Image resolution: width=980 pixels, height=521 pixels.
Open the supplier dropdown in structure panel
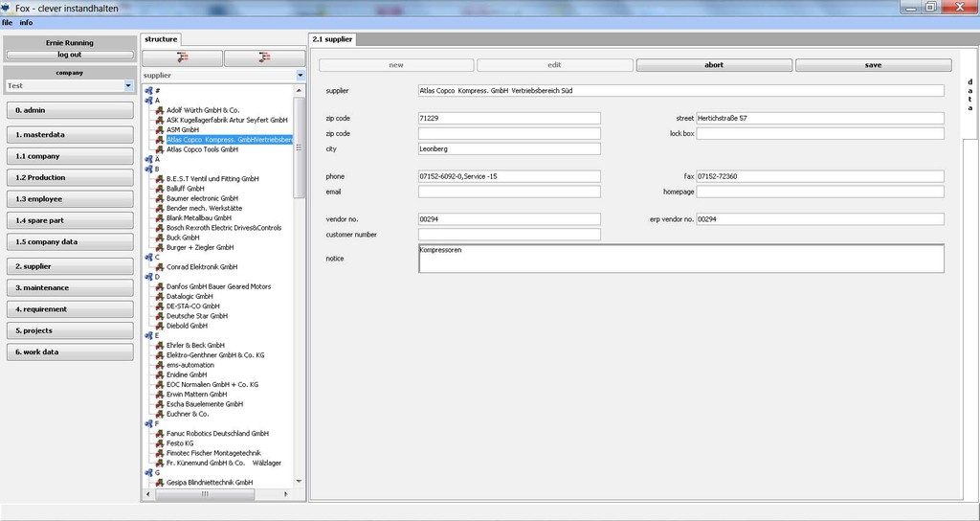(x=300, y=75)
